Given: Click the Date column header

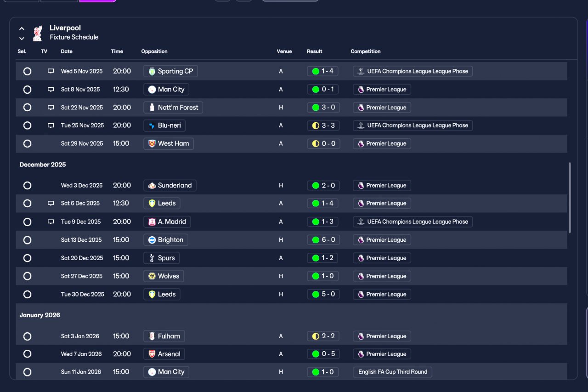Looking at the screenshot, I should point(67,51).
